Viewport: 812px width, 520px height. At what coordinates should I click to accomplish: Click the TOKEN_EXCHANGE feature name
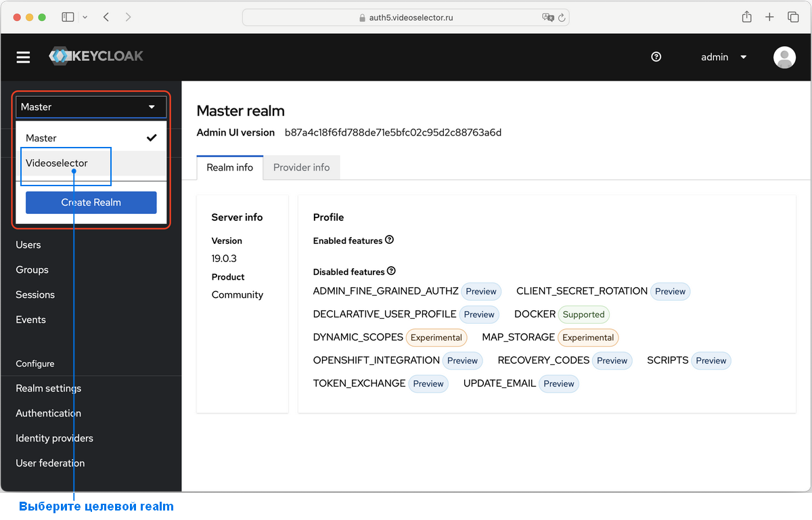[359, 383]
